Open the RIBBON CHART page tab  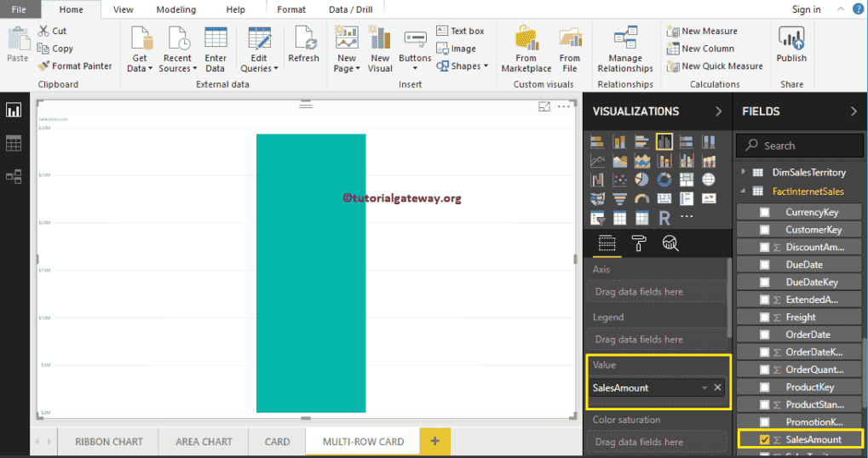pyautogui.click(x=108, y=442)
